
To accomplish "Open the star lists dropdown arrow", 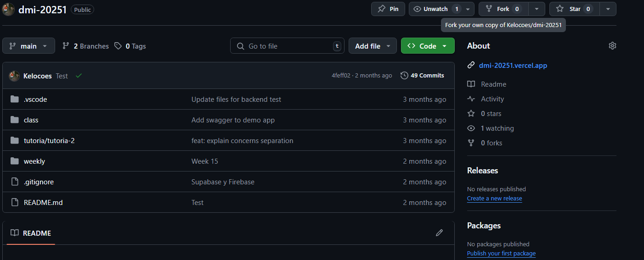I will [x=608, y=9].
